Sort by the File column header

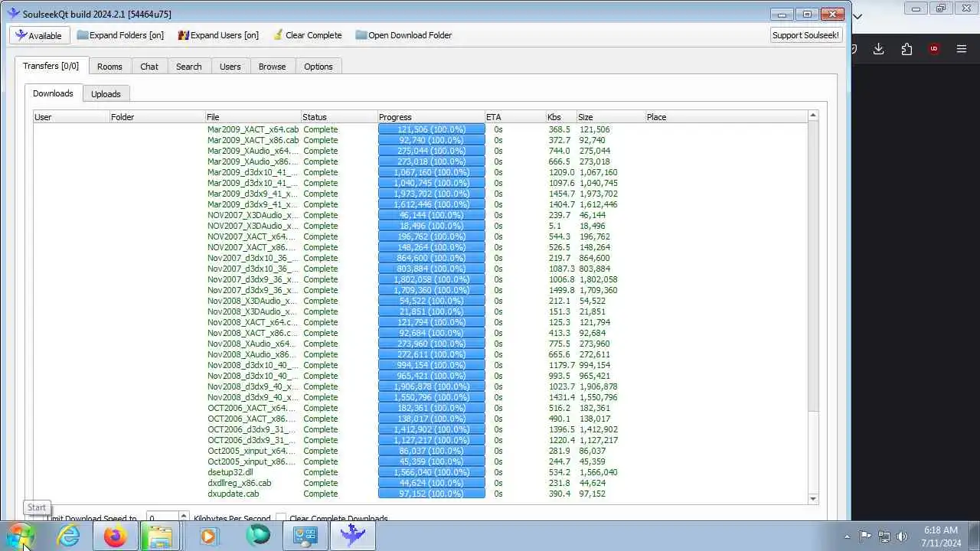(x=253, y=117)
